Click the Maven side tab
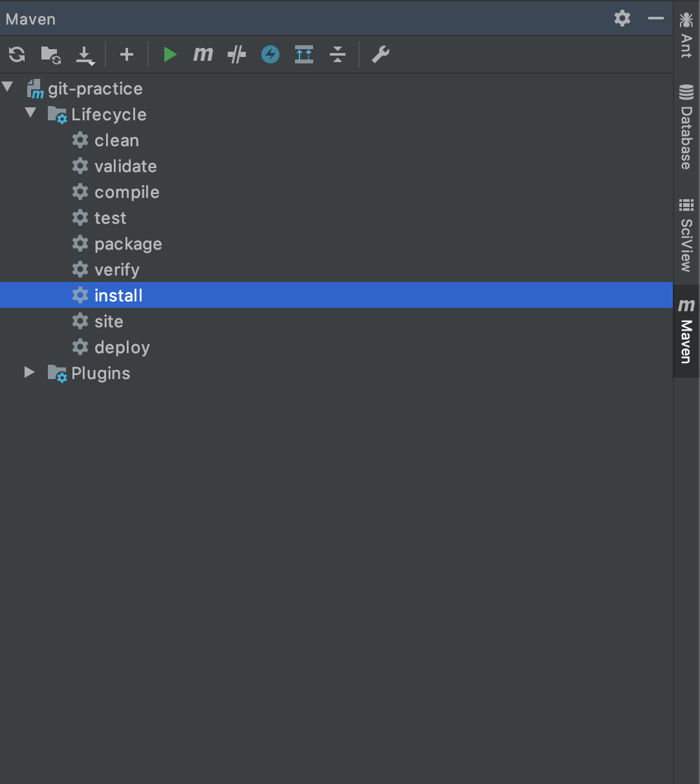 coord(686,331)
